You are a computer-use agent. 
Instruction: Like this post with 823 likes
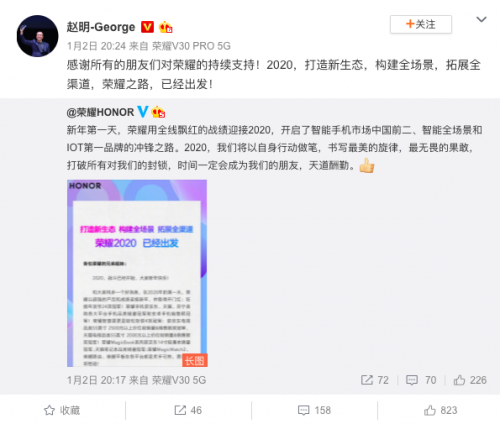pos(440,410)
